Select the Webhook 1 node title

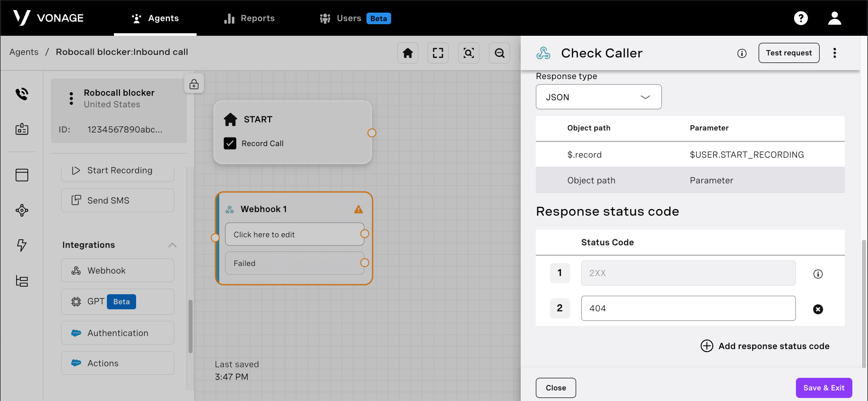tap(264, 209)
